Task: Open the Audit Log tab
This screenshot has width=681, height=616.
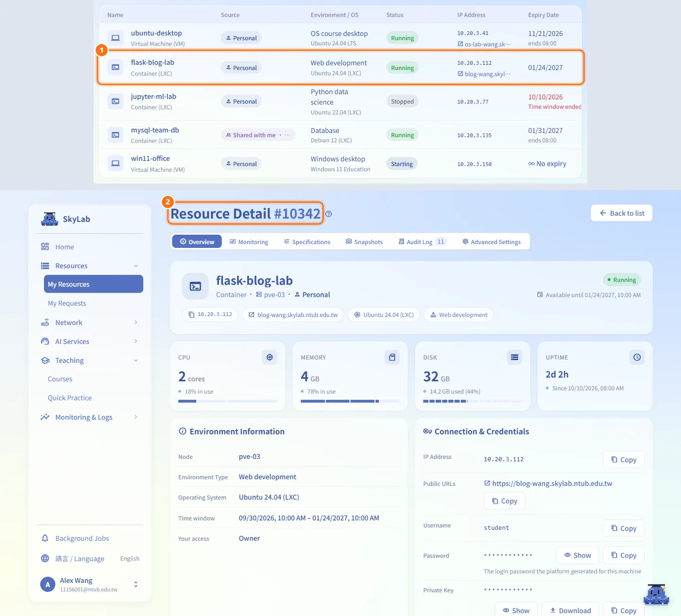Action: [422, 242]
